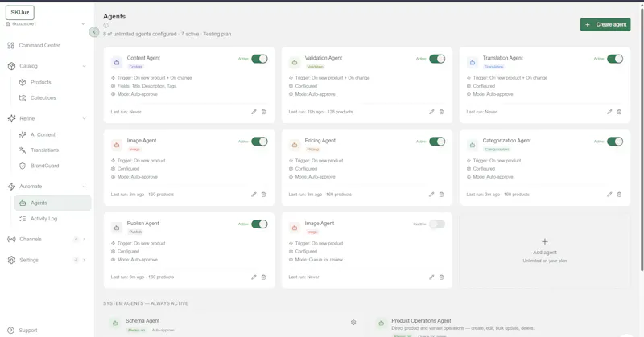Click the Content Agent robot icon
This screenshot has height=337, width=644.
tap(117, 63)
